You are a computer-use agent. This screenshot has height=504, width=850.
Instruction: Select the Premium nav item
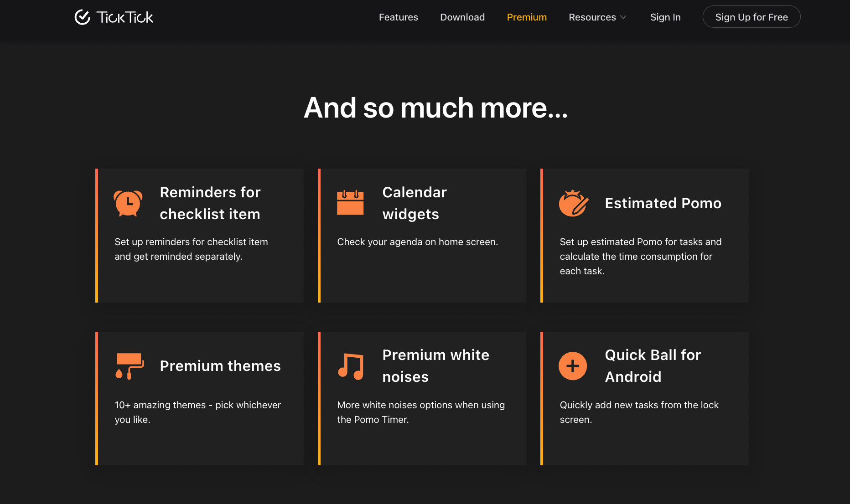527,17
